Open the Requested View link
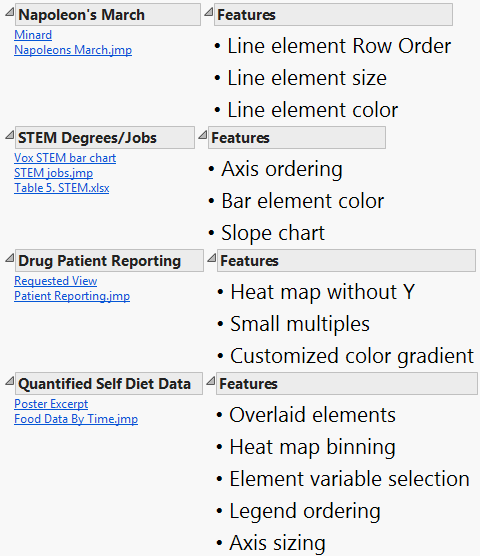This screenshot has width=480, height=556. [x=56, y=281]
